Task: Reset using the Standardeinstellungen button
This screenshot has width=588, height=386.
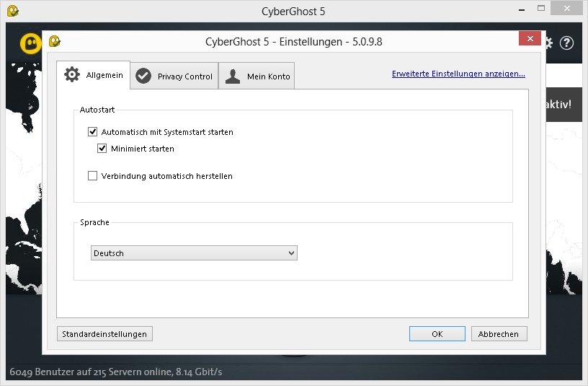Action: coord(104,334)
